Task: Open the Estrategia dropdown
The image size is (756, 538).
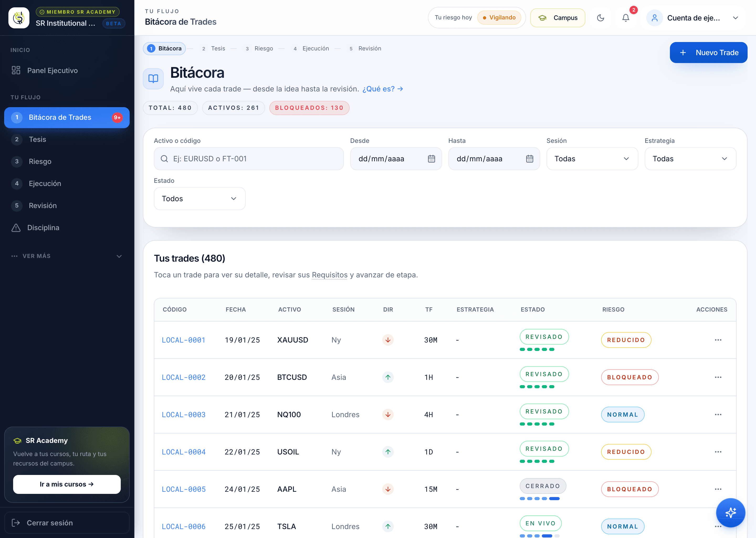Action: (x=690, y=159)
